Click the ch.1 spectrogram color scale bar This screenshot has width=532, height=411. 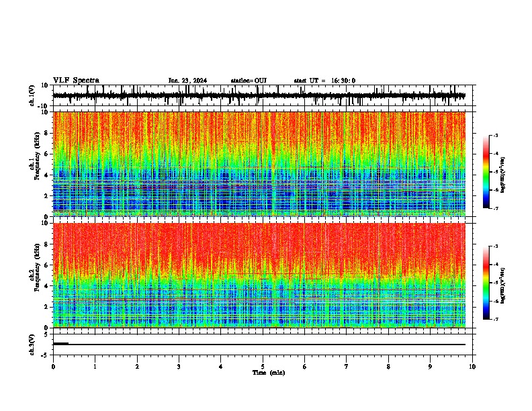486,171
